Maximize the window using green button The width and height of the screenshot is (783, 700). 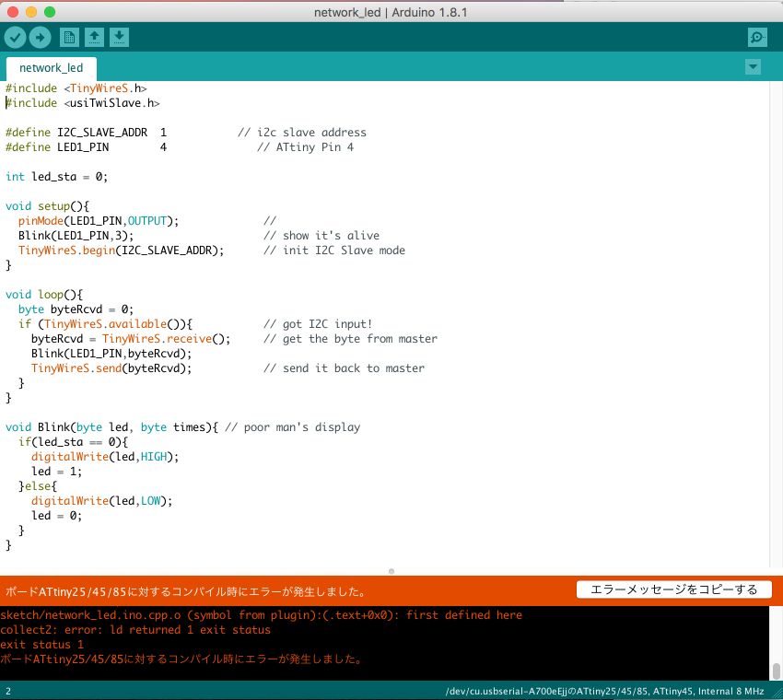(50, 12)
